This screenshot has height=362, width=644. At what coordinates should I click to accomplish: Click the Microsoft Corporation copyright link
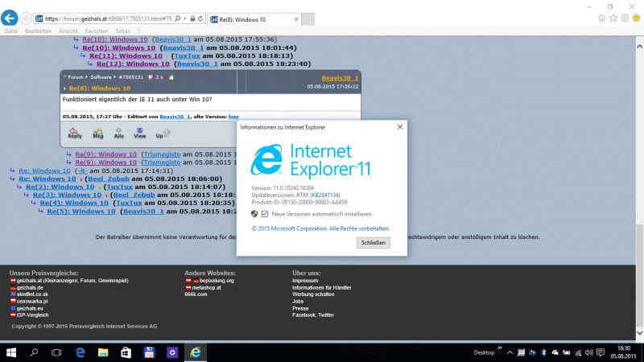point(320,228)
